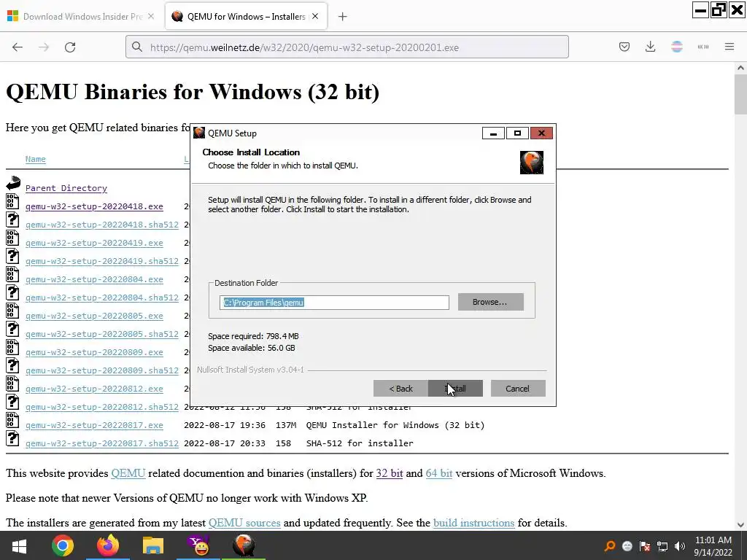This screenshot has height=560, width=747.
Task: Open the volume control in system tray
Action: [x=680, y=546]
